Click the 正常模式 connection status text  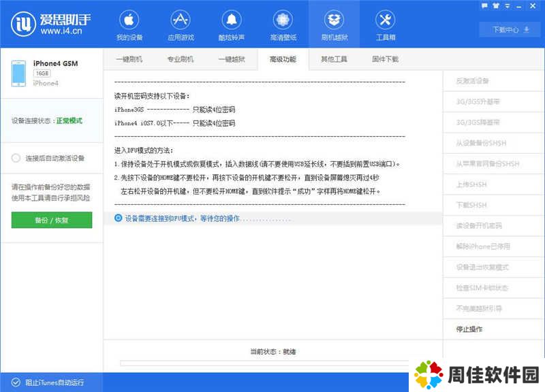[x=69, y=121]
